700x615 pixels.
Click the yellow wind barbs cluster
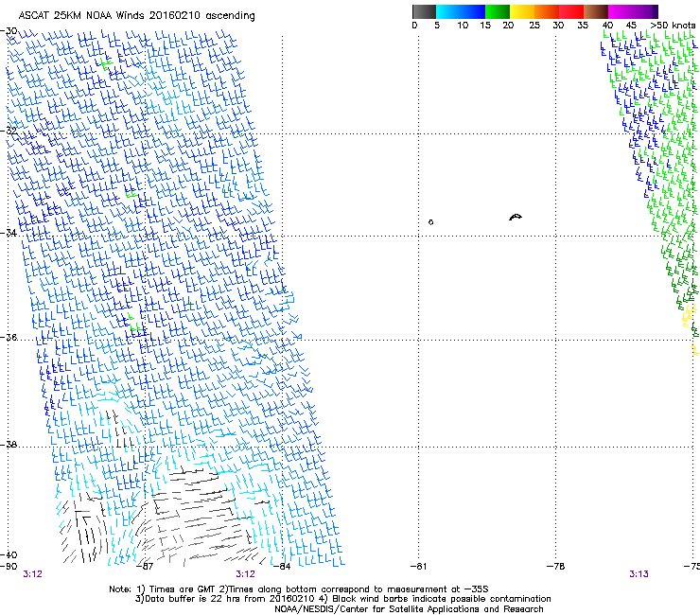(689, 316)
